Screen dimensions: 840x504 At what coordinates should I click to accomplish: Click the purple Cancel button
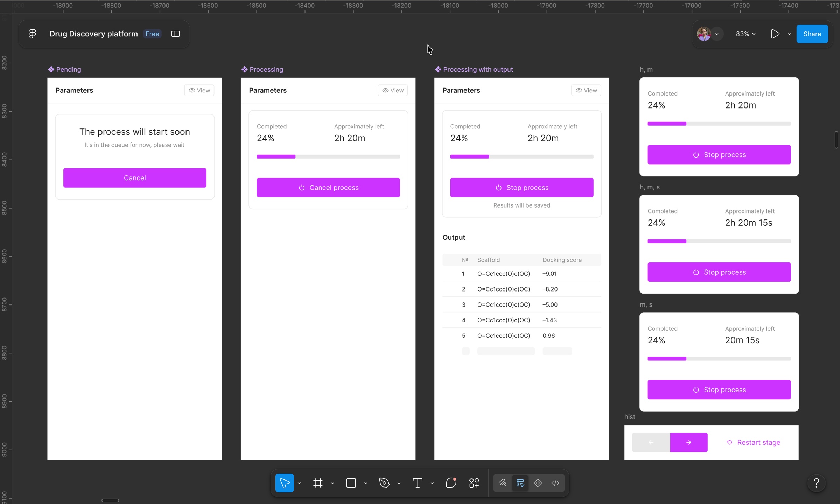pos(135,178)
